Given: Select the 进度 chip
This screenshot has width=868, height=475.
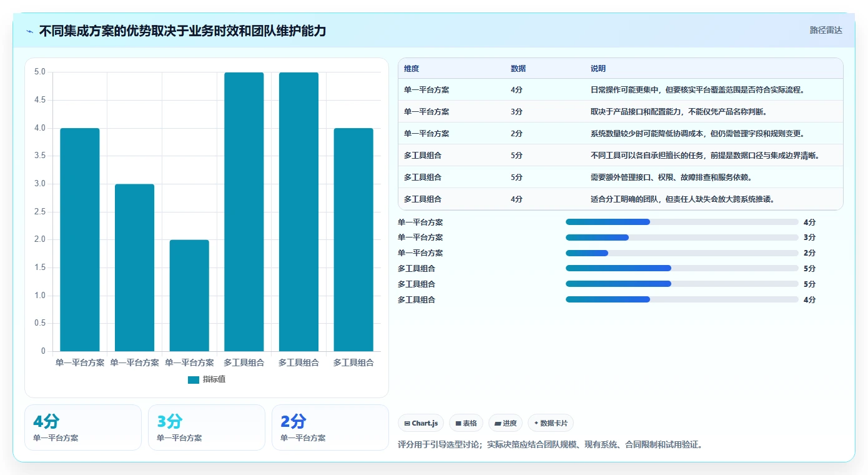Looking at the screenshot, I should click(505, 423).
